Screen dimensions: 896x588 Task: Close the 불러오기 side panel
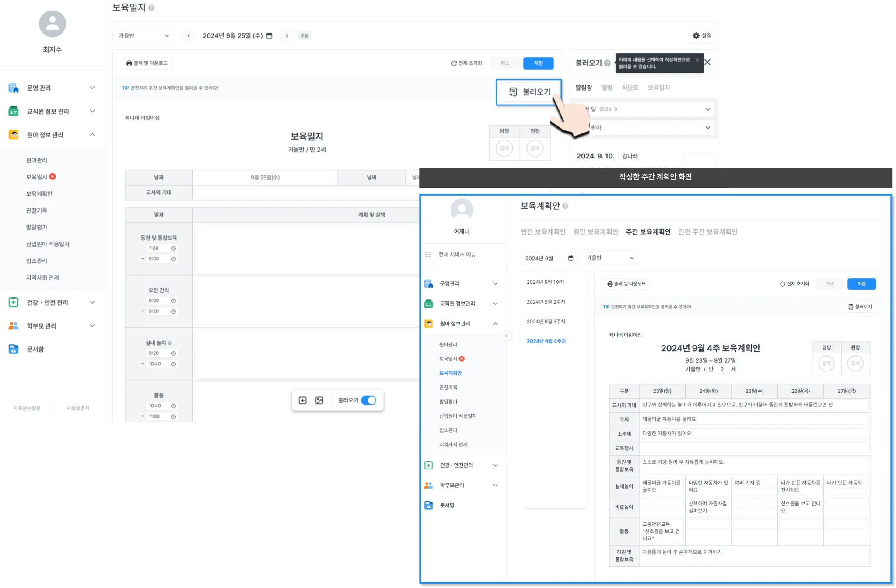click(x=707, y=62)
